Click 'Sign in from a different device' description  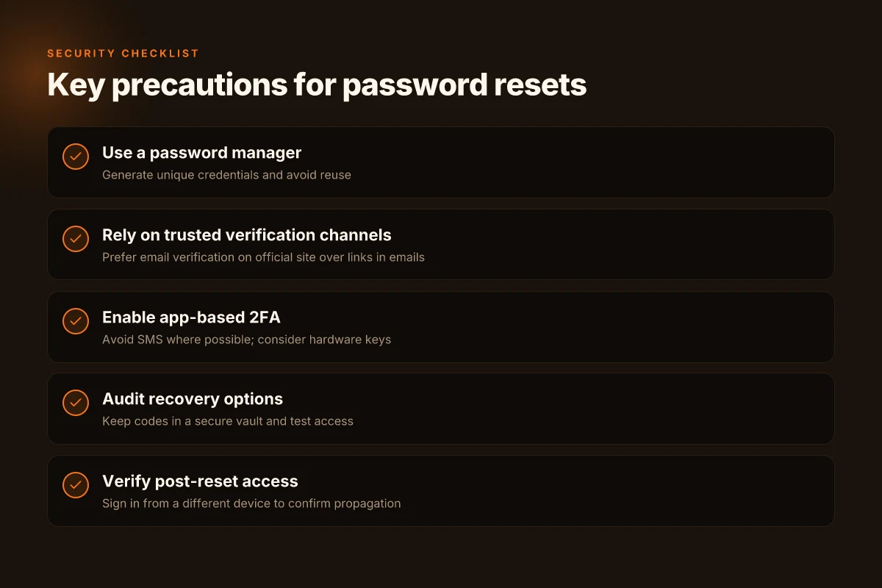pos(251,503)
